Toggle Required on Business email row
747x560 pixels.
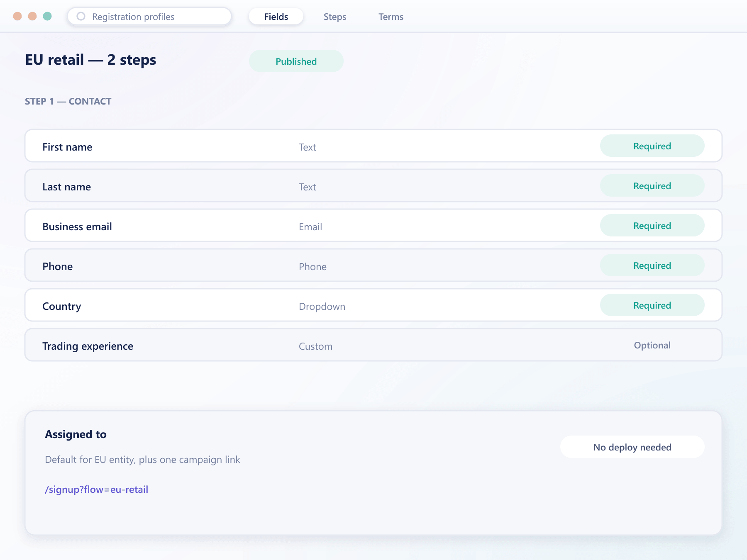tap(652, 225)
